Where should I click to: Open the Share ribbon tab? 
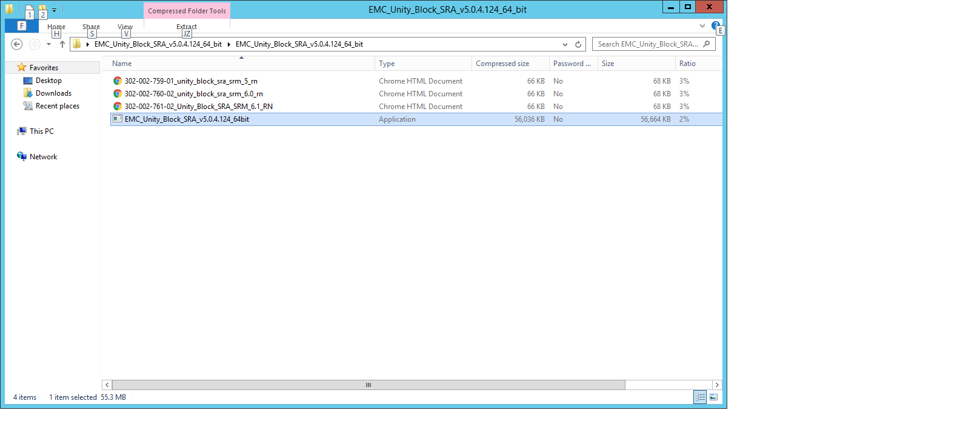point(91,27)
